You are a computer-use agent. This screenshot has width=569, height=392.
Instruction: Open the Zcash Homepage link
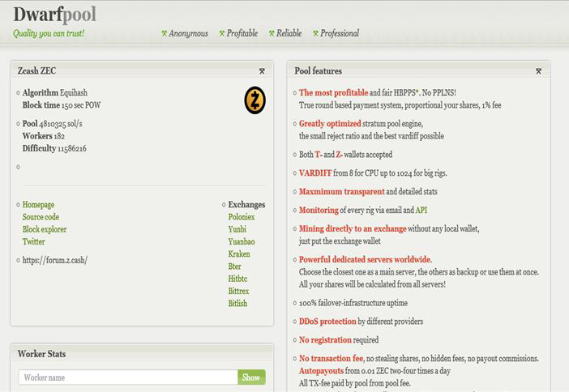coord(38,205)
